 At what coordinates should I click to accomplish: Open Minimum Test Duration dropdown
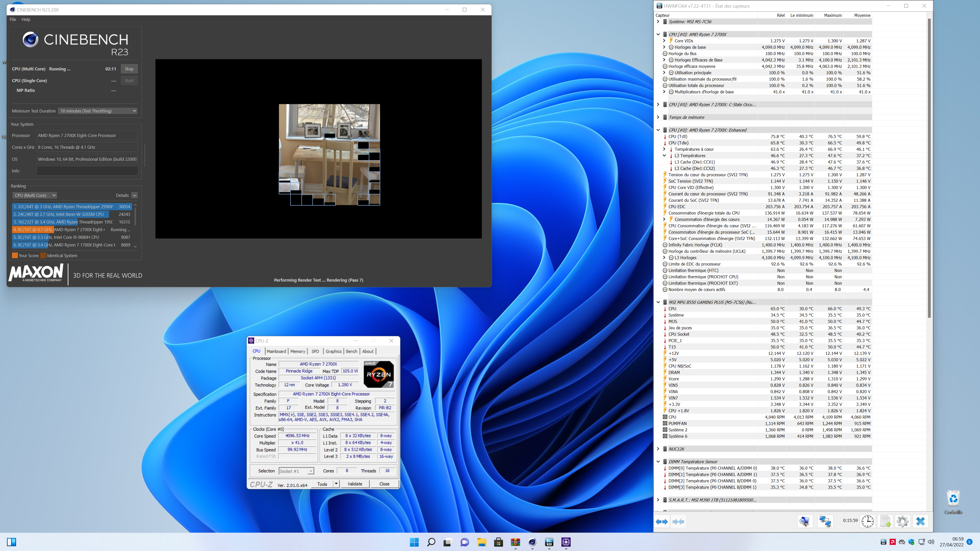pos(98,111)
